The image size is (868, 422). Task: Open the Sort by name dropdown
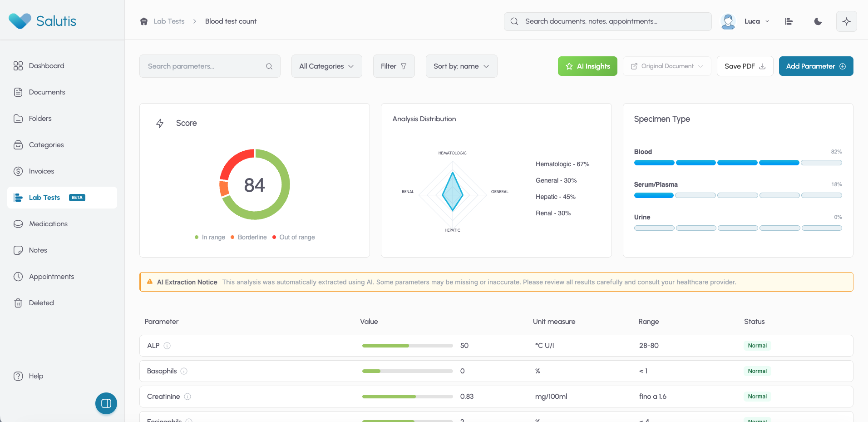[x=461, y=66]
